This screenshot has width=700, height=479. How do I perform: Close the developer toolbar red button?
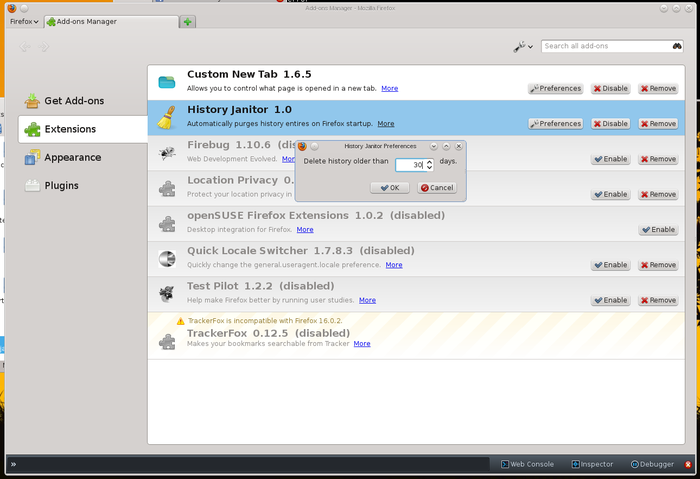pos(688,464)
